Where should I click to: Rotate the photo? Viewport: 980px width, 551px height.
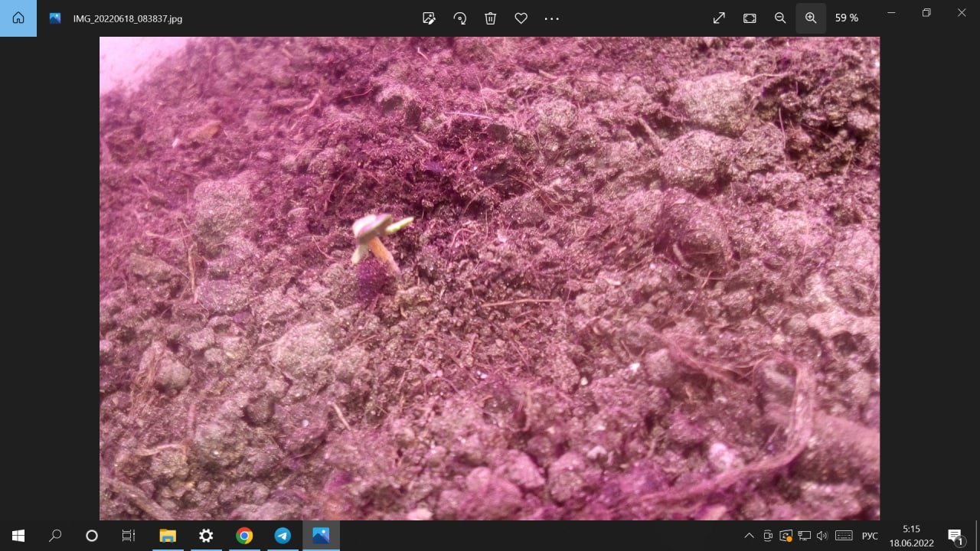pos(460,18)
